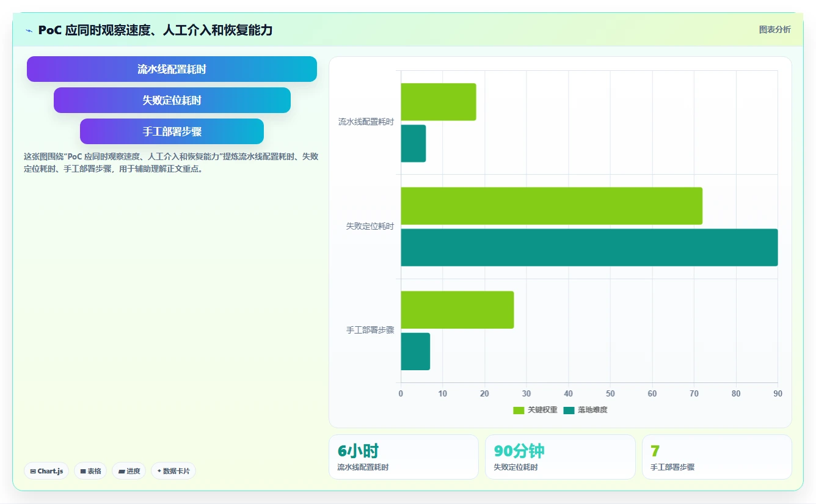This screenshot has width=816, height=504.
Task: Click the 落地难度 bar for 流水线配置耗时
Action: click(413, 144)
